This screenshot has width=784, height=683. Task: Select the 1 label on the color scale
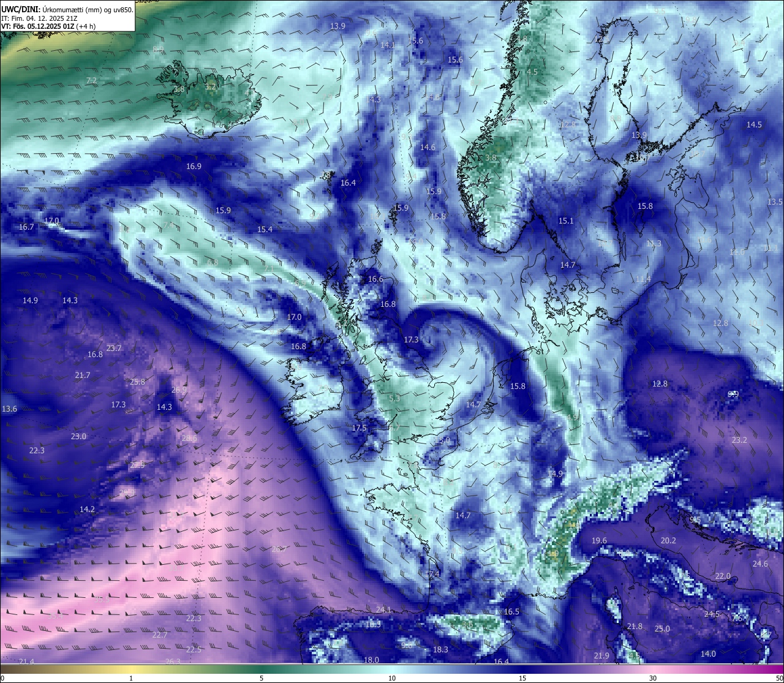click(x=131, y=678)
